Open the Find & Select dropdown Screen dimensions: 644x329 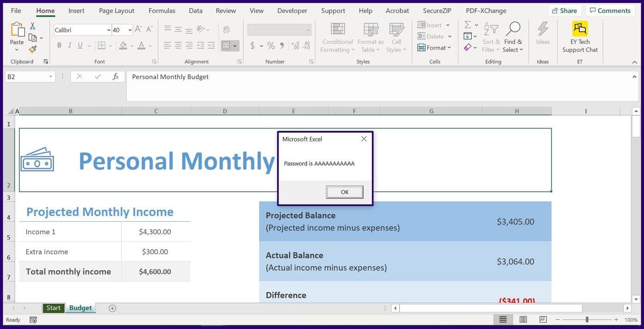tap(513, 37)
